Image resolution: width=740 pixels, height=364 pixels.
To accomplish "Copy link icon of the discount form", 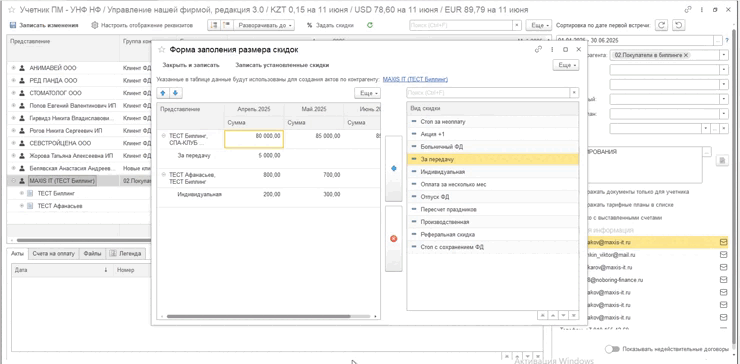I will coord(538,49).
